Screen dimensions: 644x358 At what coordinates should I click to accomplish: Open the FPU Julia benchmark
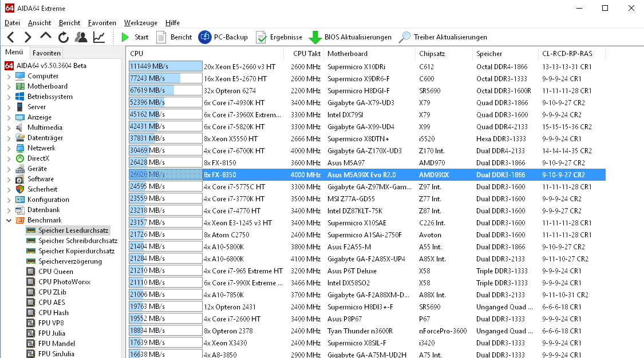[x=46, y=333]
